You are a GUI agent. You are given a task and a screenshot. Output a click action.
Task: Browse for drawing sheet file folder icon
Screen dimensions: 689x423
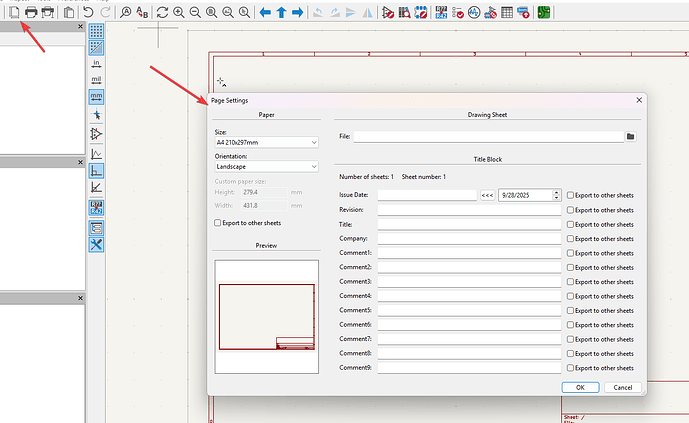[x=631, y=135]
